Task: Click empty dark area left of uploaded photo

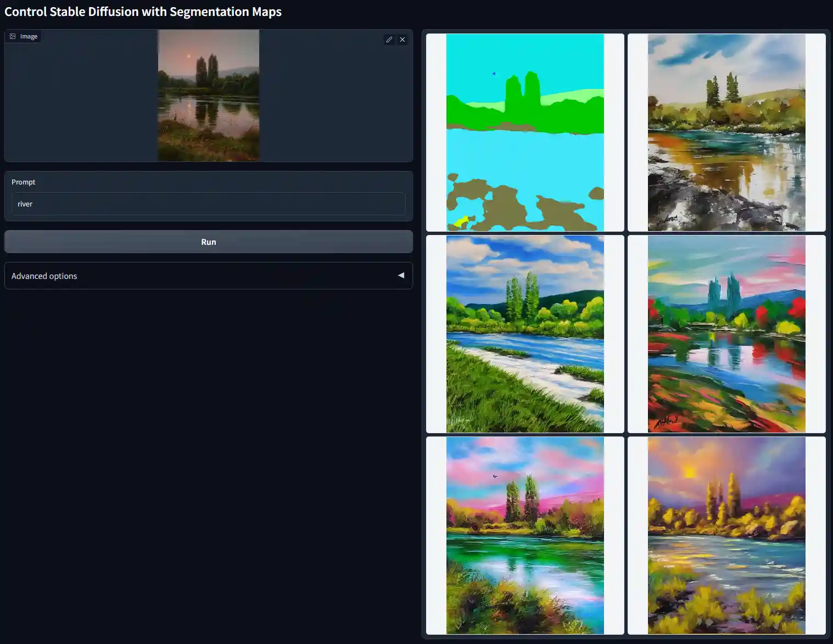Action: (x=82, y=99)
